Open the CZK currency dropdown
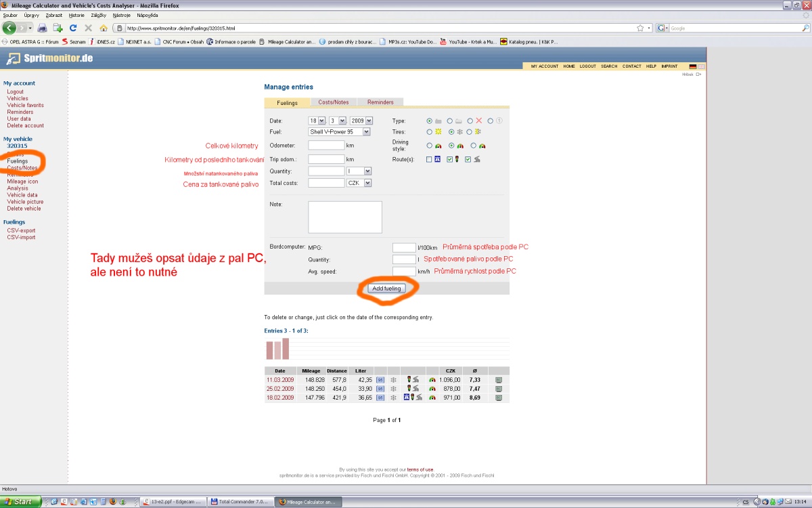This screenshot has width=812, height=508. [x=359, y=183]
